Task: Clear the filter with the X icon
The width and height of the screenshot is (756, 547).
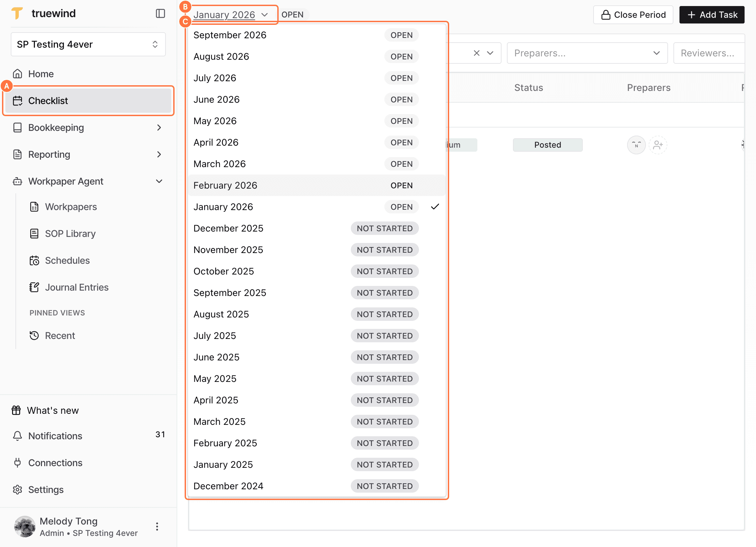Action: coord(476,53)
